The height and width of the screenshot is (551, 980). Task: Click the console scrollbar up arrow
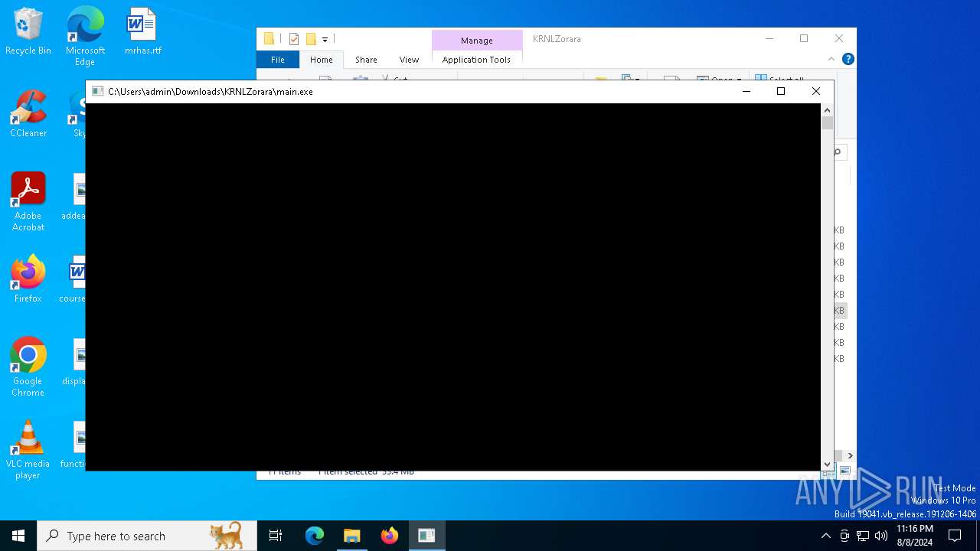(x=827, y=110)
